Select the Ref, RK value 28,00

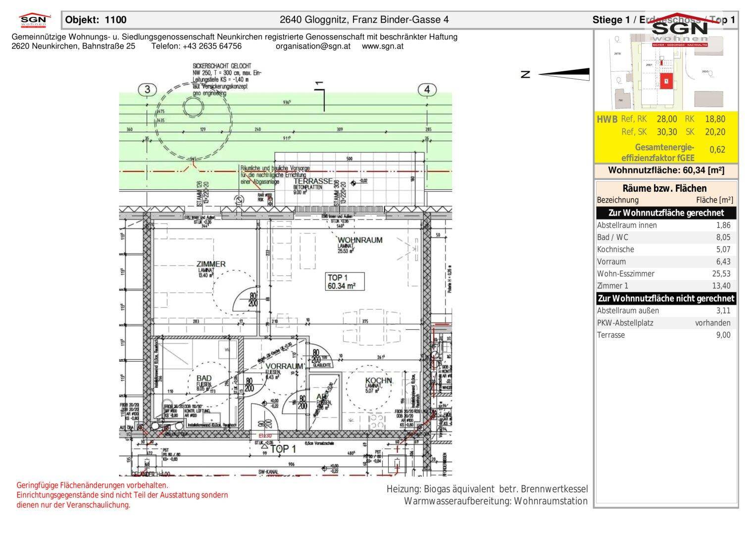(x=667, y=119)
